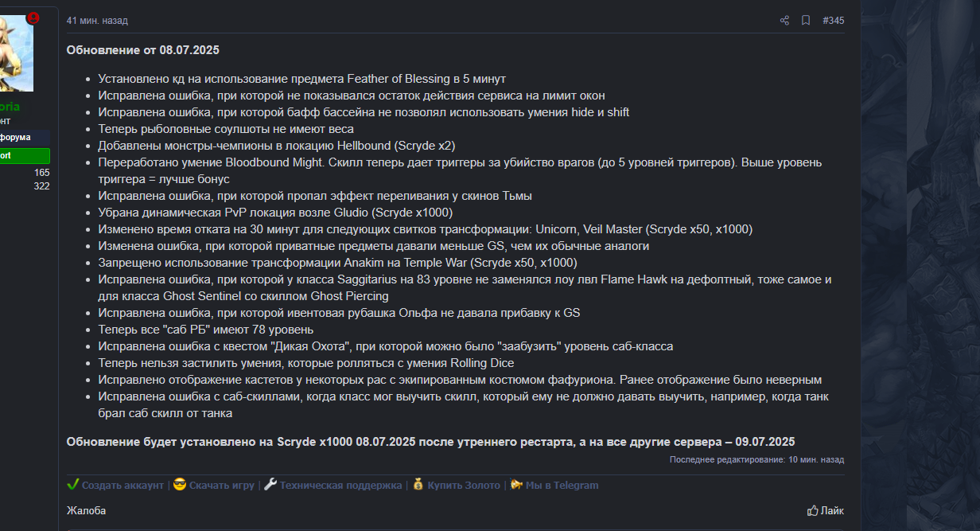Screen dimensions: 980x531
Task: Open post permalink #345
Action: tap(833, 20)
